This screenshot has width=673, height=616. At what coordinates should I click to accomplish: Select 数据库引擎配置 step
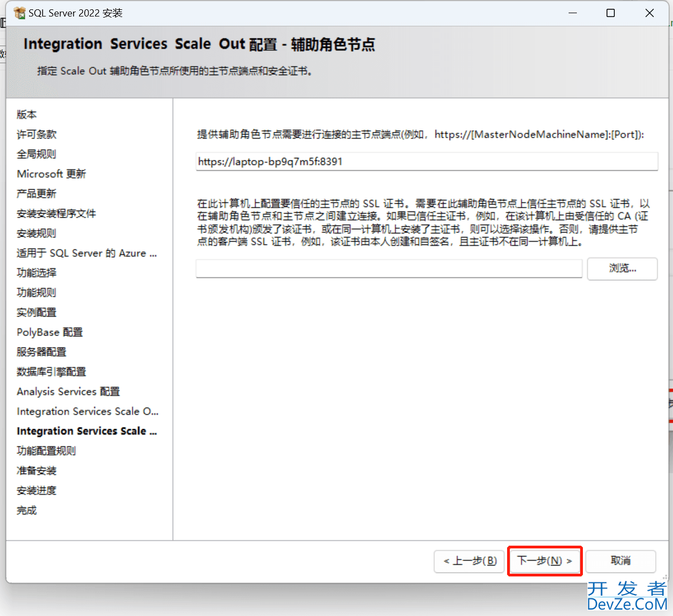coord(51,371)
